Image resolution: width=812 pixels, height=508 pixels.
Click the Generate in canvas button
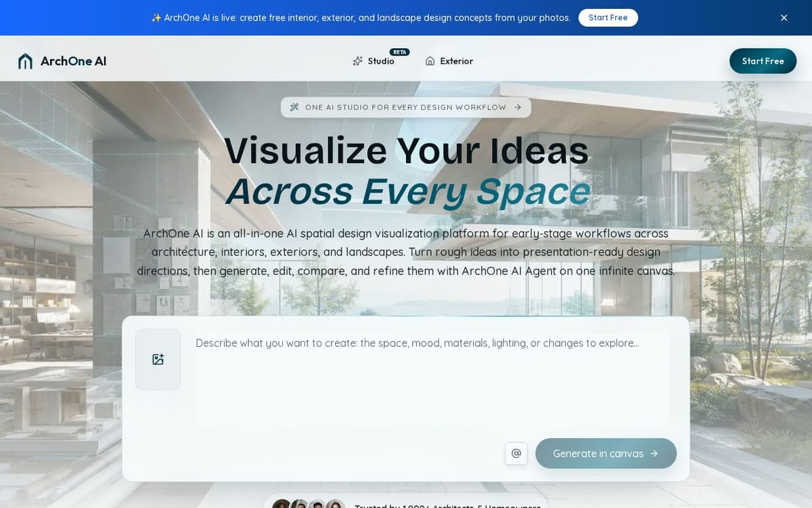[x=606, y=453]
